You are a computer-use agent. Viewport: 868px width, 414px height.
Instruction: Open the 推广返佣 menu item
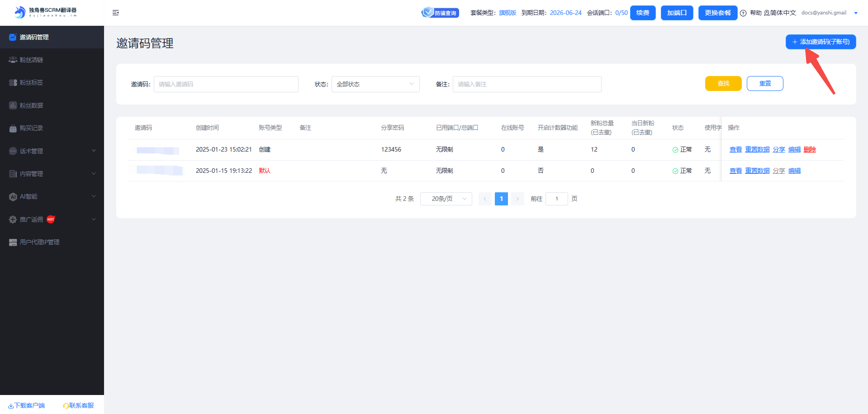coord(32,219)
